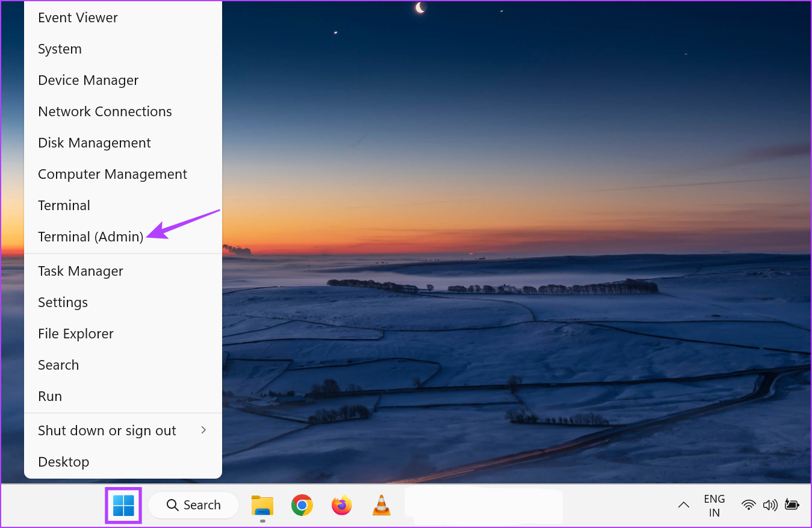Open File Explorer from the taskbar
The height and width of the screenshot is (528, 812).
(x=262, y=505)
